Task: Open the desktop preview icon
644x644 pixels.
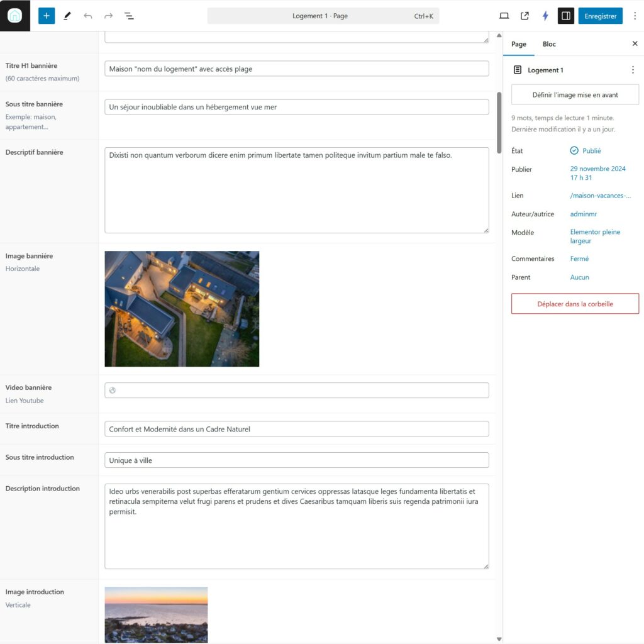Action: [504, 16]
